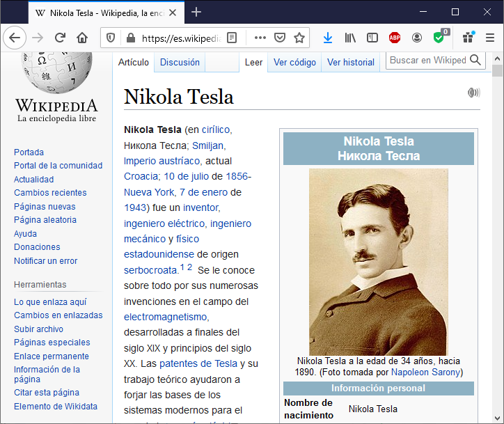Open the Ver código tab
Image resolution: width=504 pixels, height=424 pixels.
click(294, 62)
